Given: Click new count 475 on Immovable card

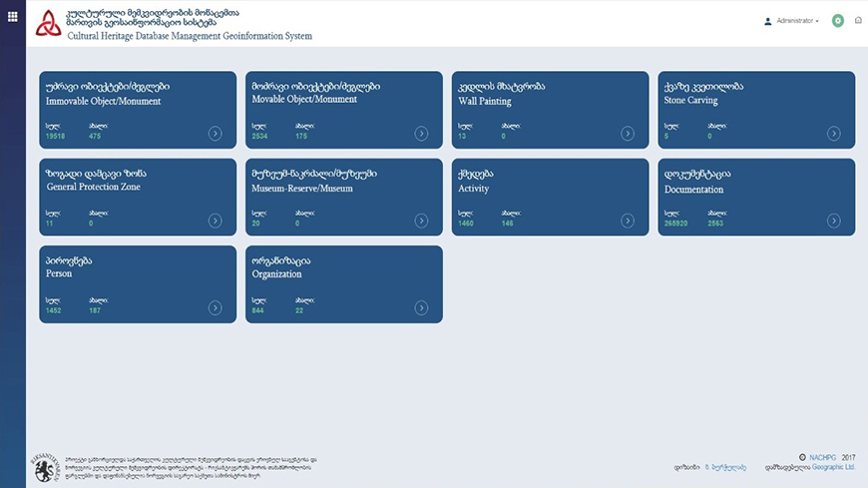Looking at the screenshot, I should coord(95,137).
